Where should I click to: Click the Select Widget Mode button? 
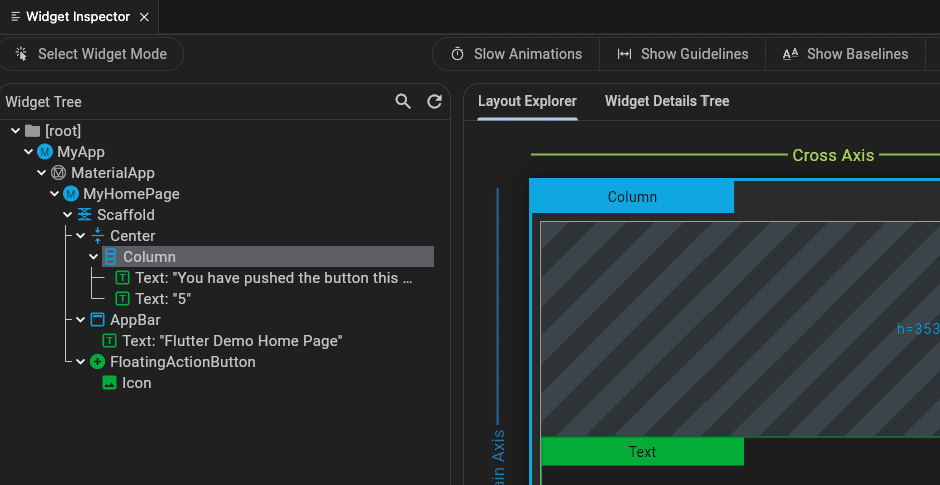click(x=91, y=54)
